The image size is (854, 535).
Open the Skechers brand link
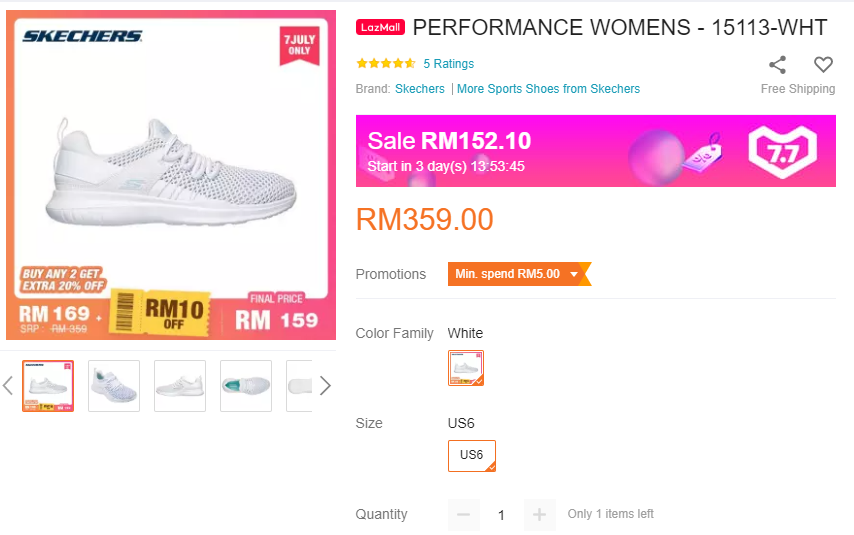420,89
